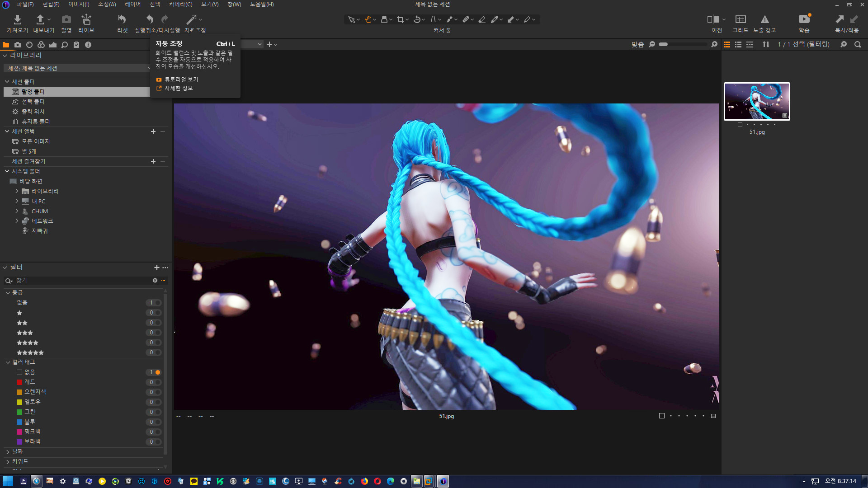The height and width of the screenshot is (488, 868).
Task: Click the Auto Adjust magic wand icon
Action: 191,19
